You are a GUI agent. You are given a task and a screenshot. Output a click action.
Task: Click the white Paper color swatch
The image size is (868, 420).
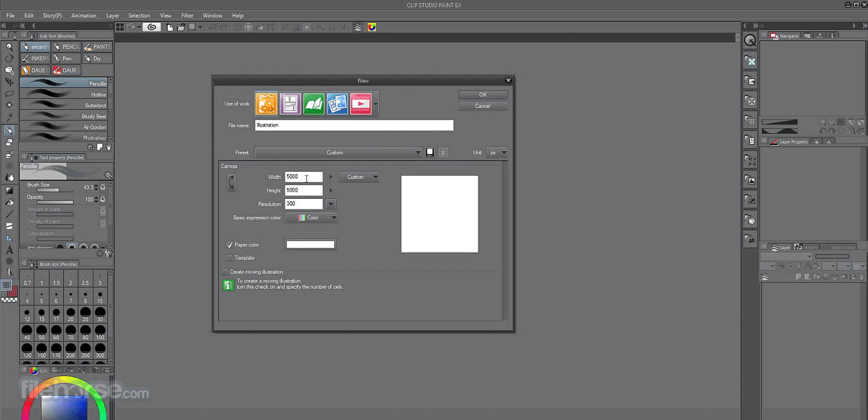coord(310,244)
